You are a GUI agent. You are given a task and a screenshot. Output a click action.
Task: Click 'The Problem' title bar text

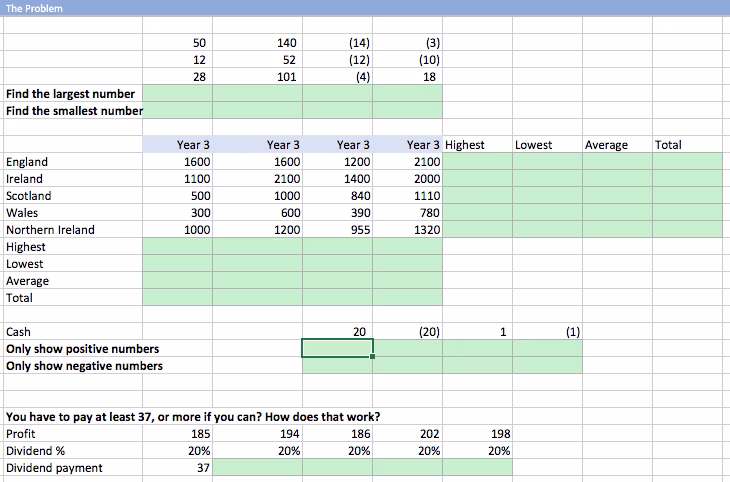click(34, 8)
